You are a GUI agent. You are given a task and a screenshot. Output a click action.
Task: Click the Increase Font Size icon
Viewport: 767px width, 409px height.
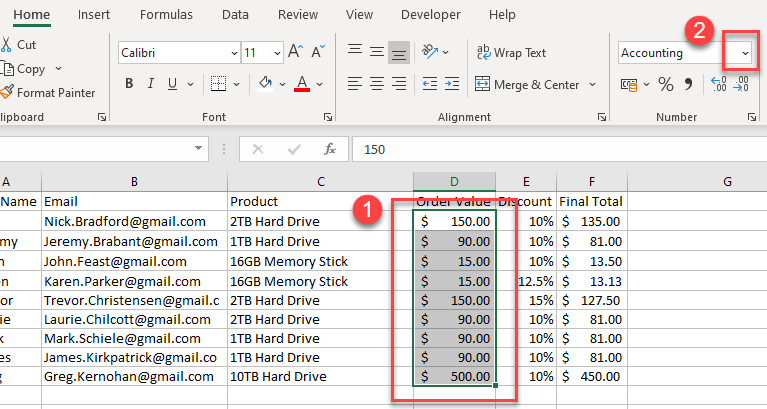pyautogui.click(x=295, y=52)
